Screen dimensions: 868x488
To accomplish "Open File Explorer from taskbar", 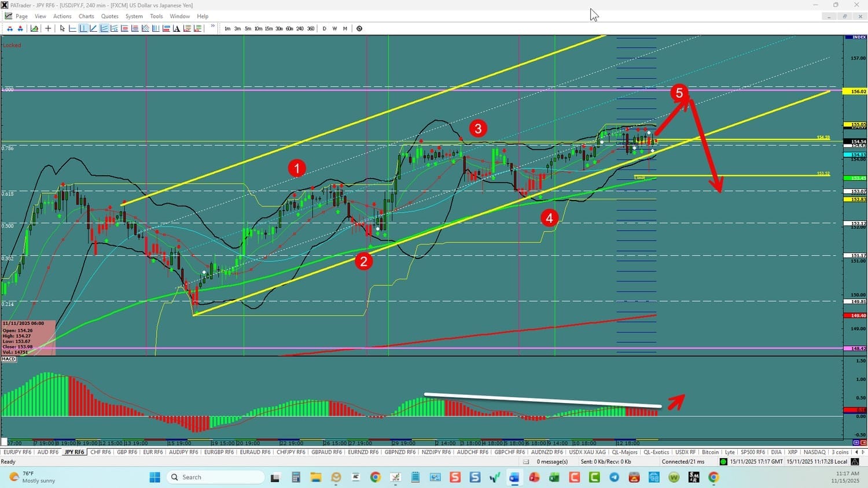I will [x=315, y=477].
